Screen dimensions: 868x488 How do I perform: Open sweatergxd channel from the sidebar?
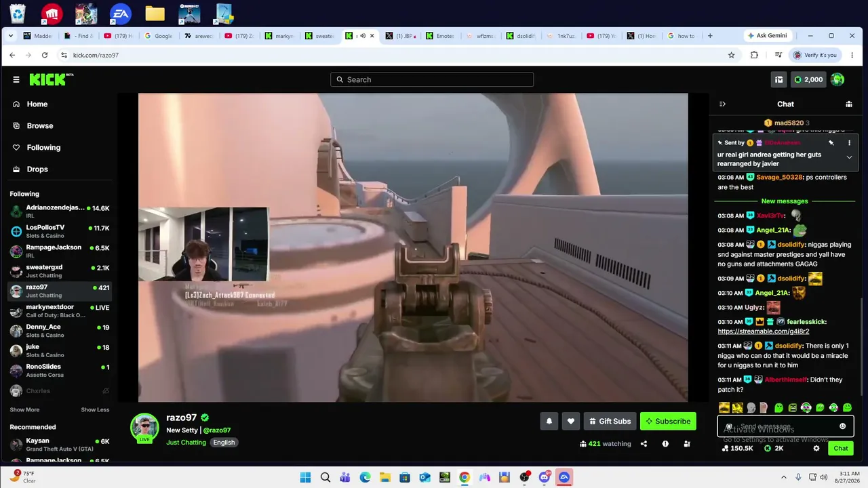click(x=60, y=271)
